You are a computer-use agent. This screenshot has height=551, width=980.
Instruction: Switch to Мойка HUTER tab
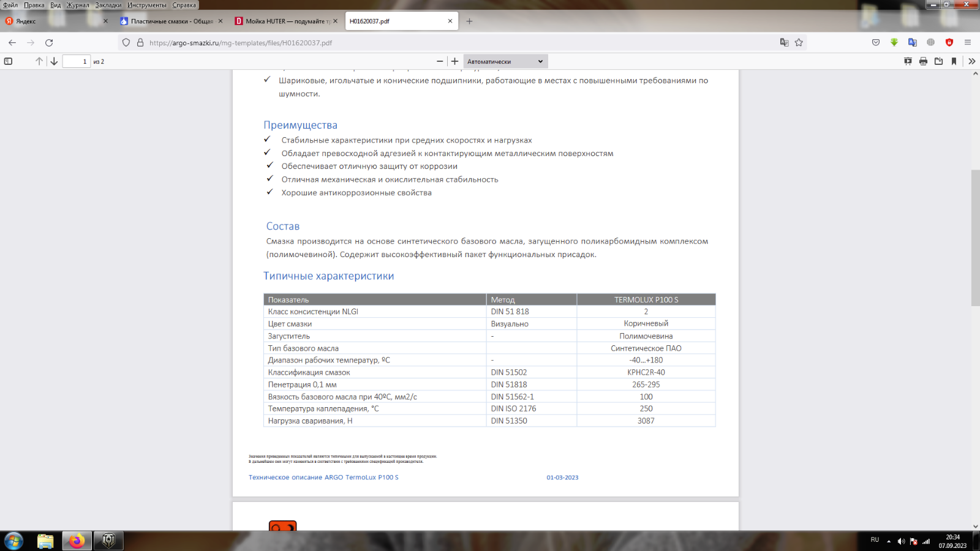[x=285, y=21]
